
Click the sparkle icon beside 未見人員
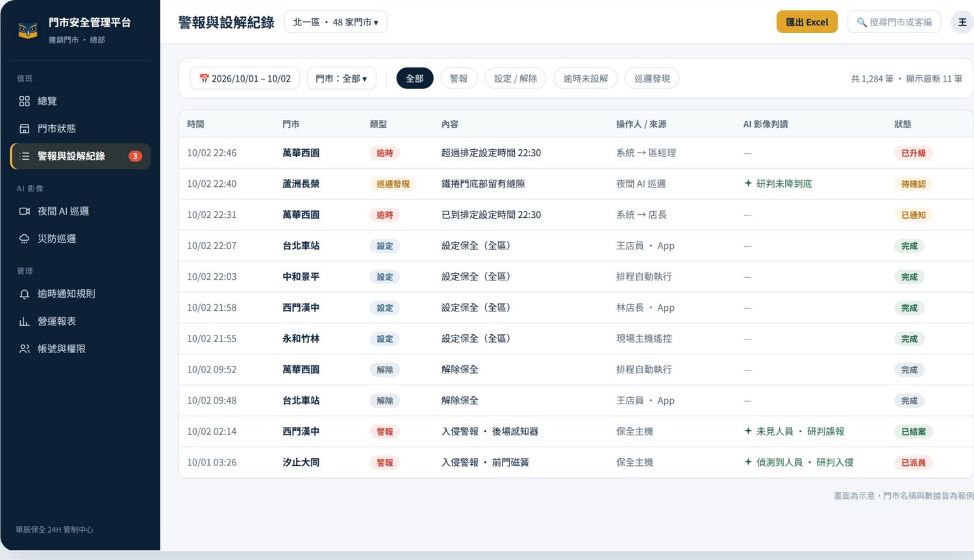click(748, 431)
